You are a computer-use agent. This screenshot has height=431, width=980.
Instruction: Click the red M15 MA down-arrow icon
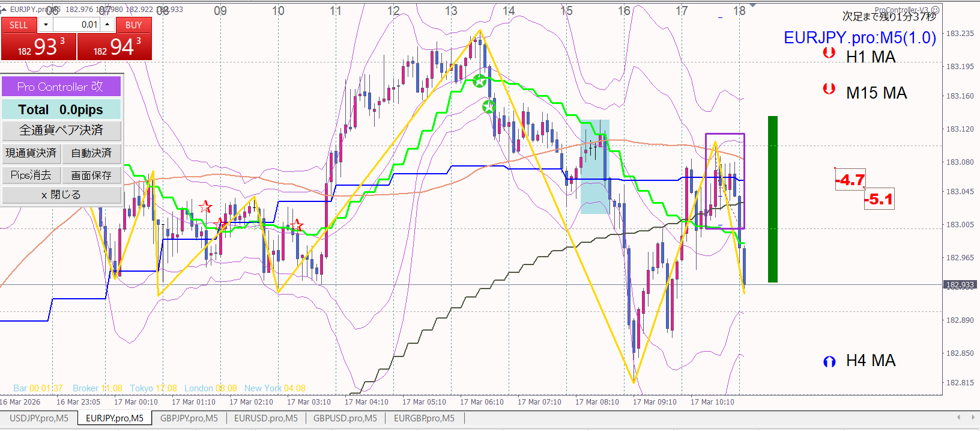point(829,89)
